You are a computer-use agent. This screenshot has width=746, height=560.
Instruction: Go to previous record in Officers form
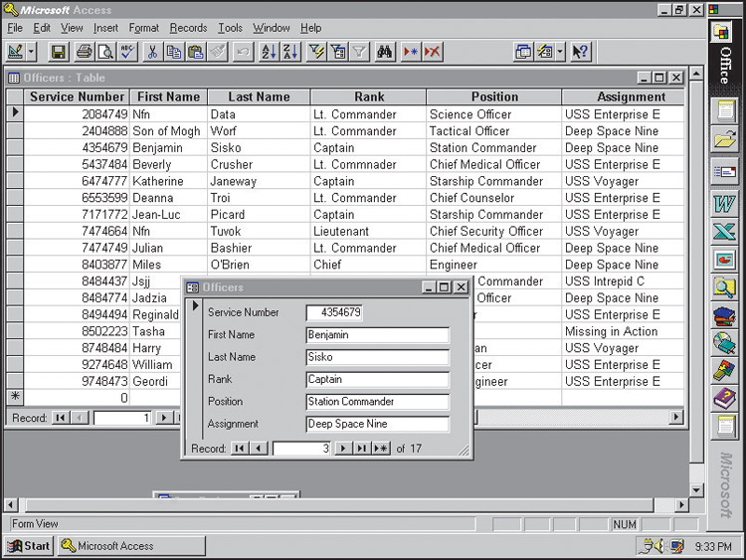(259, 449)
